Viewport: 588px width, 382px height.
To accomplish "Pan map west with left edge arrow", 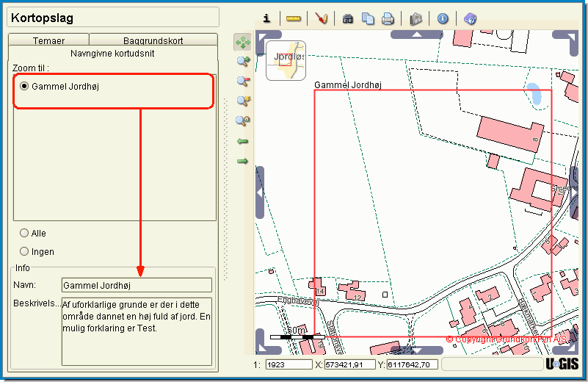I will pos(260,192).
